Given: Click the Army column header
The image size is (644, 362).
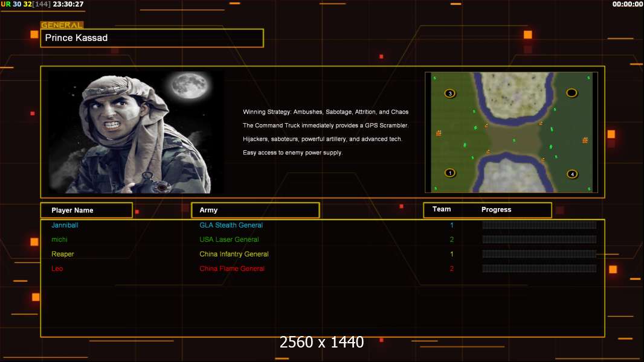Looking at the screenshot, I should (256, 210).
